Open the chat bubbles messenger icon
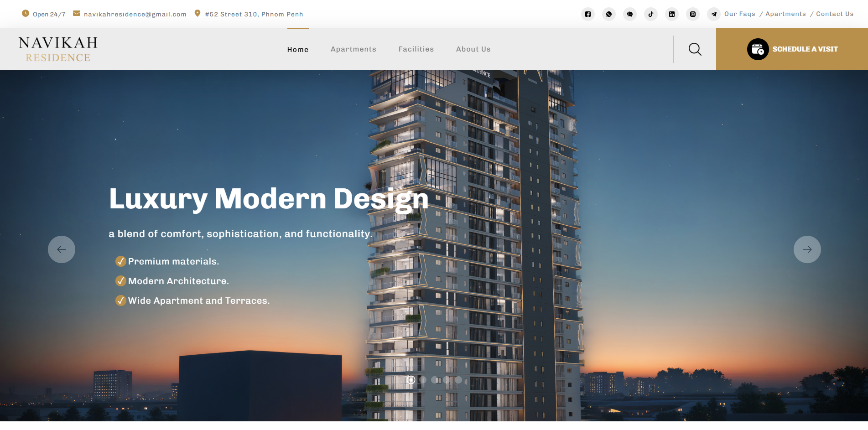 coord(630,14)
